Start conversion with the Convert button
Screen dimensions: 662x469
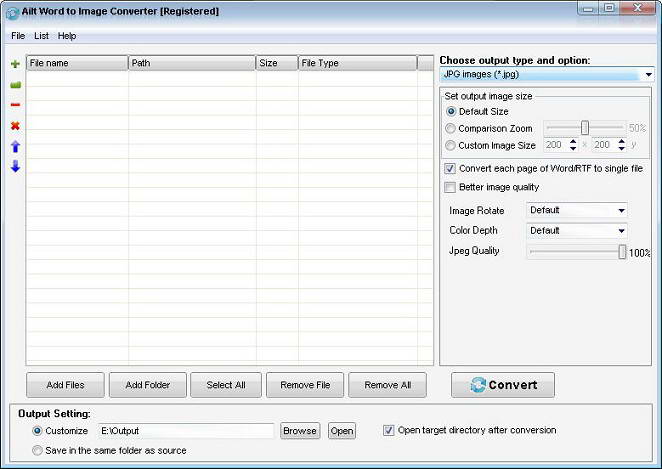point(503,385)
